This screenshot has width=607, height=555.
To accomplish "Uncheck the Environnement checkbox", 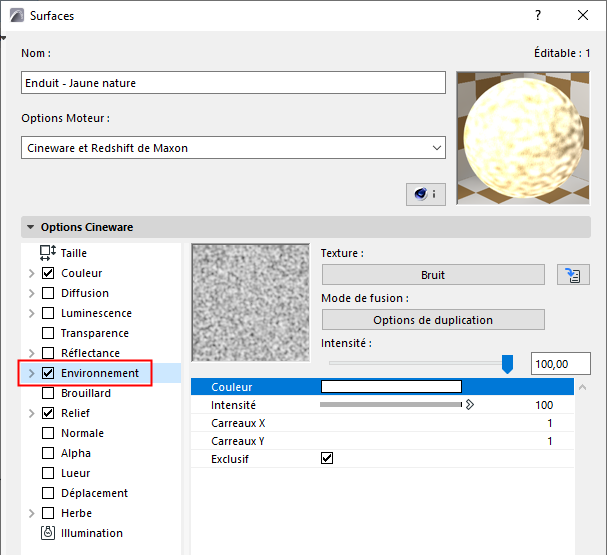I will (48, 373).
